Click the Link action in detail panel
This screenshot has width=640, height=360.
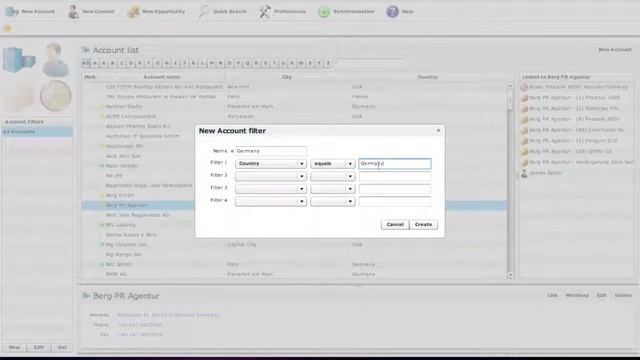552,295
